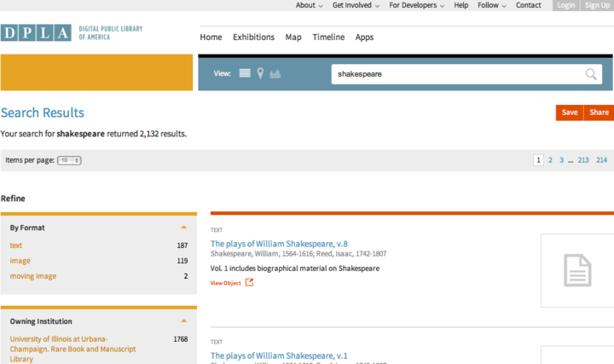The image size is (614, 364).
Task: Click the 119 image count
Action: pyautogui.click(x=182, y=261)
